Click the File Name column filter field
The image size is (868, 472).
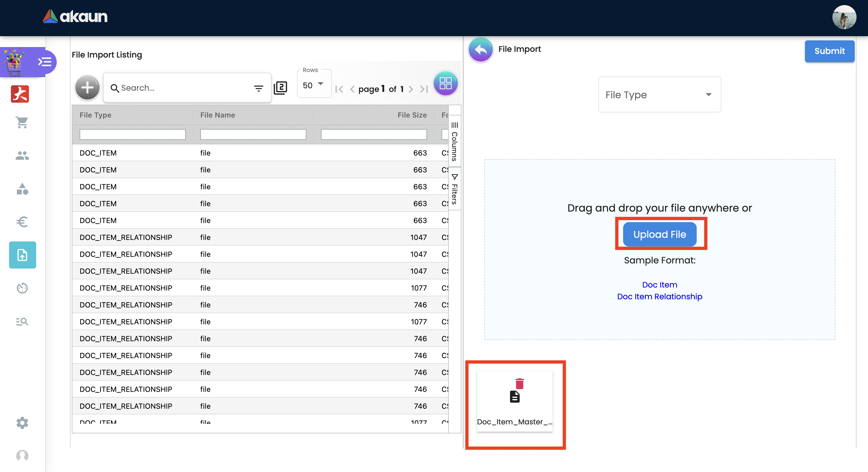pyautogui.click(x=253, y=134)
